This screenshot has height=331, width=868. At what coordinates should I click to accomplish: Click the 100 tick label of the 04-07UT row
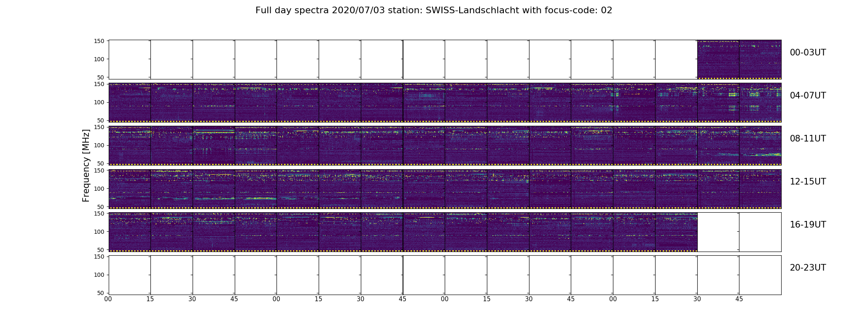[99, 102]
